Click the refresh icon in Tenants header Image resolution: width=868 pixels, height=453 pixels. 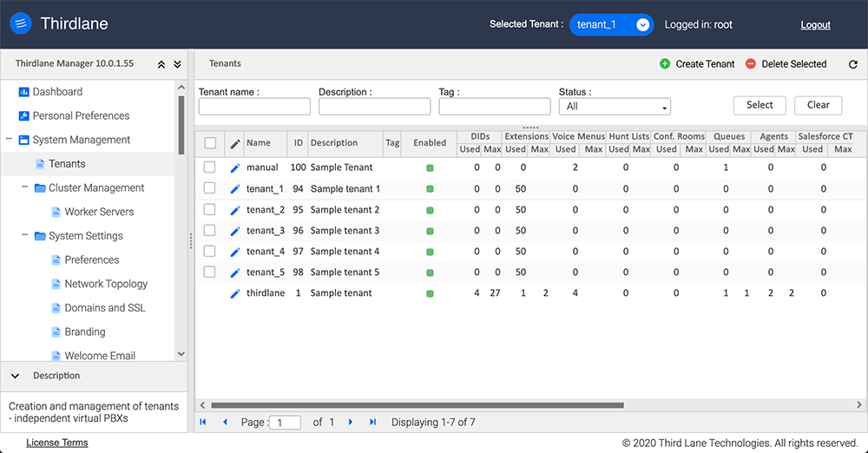pyautogui.click(x=853, y=64)
